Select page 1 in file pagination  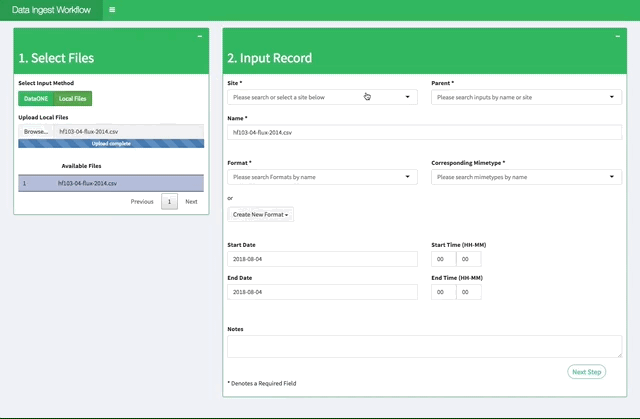click(169, 201)
